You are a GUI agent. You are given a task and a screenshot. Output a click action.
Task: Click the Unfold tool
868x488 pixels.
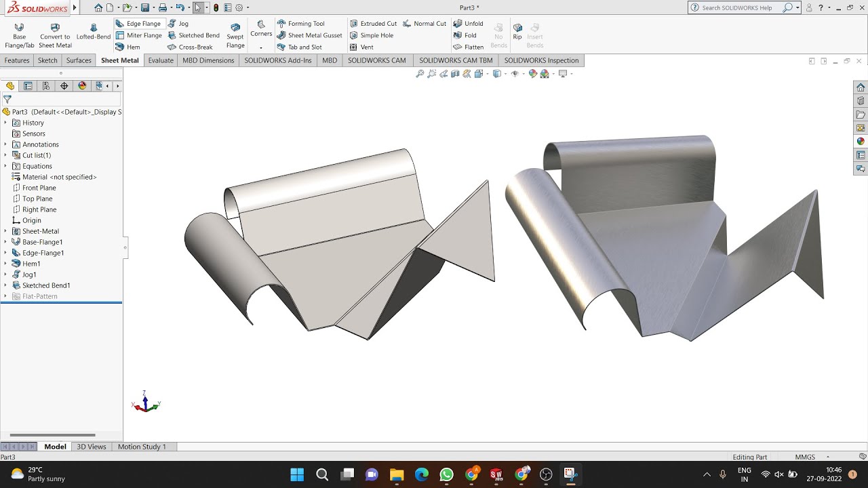pos(469,24)
